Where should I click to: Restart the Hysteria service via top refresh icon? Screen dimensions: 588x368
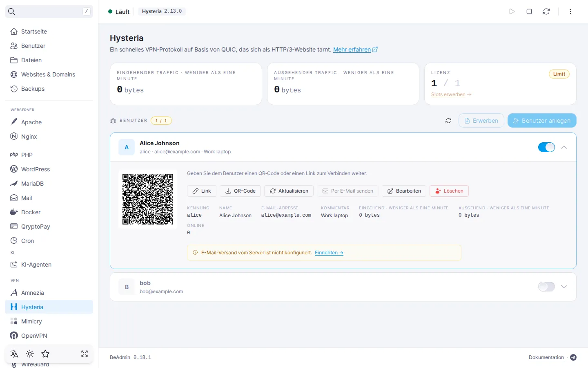point(546,11)
